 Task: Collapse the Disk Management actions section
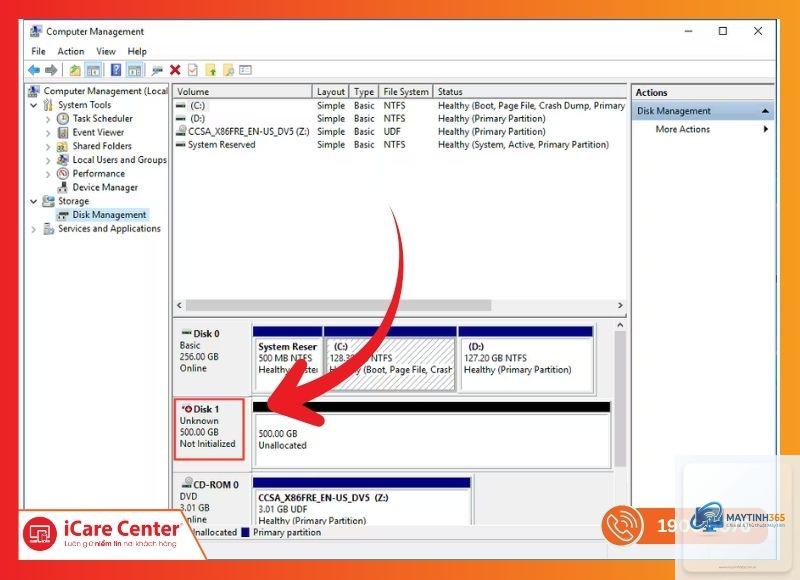[x=765, y=111]
